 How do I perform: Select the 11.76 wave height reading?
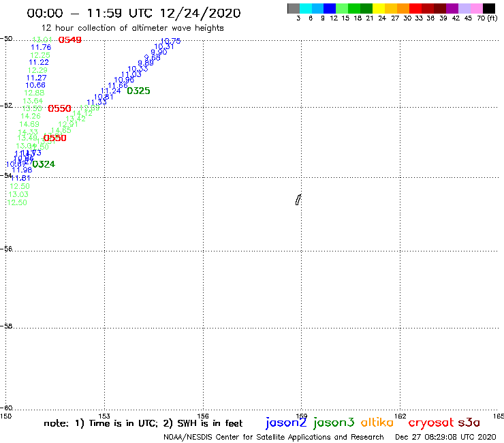tap(41, 47)
